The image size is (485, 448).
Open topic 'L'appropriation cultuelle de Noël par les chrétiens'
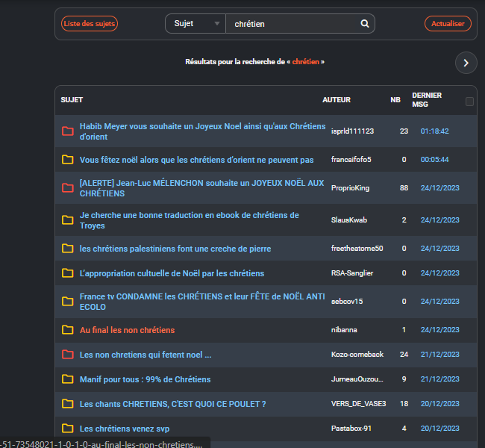(x=172, y=273)
